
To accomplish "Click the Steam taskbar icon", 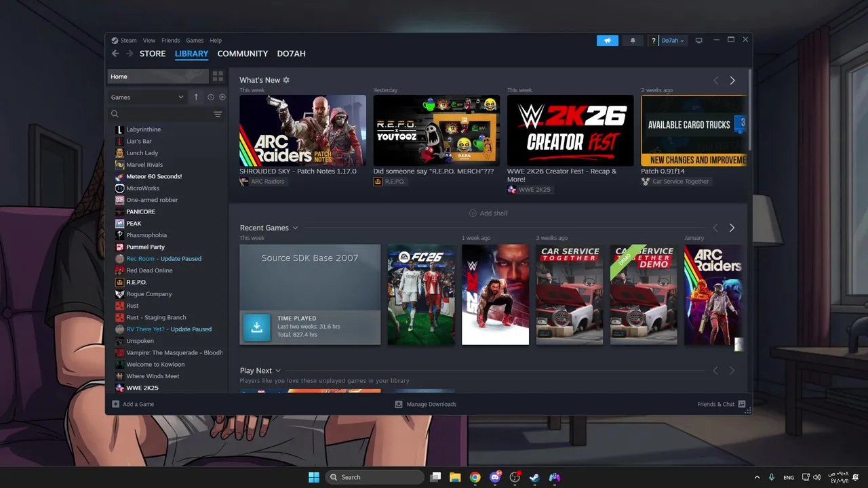I will click(x=535, y=477).
